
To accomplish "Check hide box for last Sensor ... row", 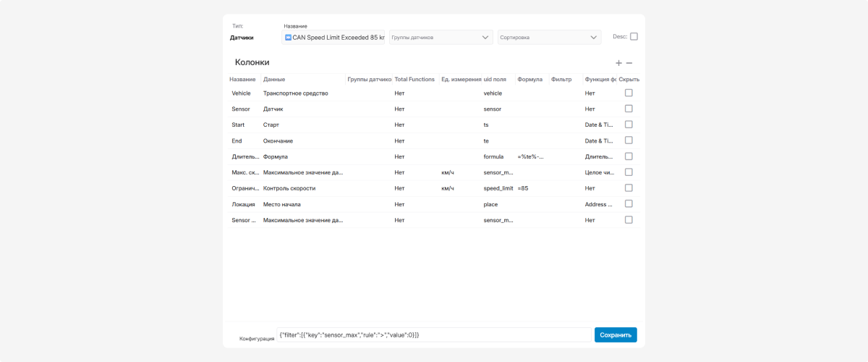I will click(x=629, y=220).
